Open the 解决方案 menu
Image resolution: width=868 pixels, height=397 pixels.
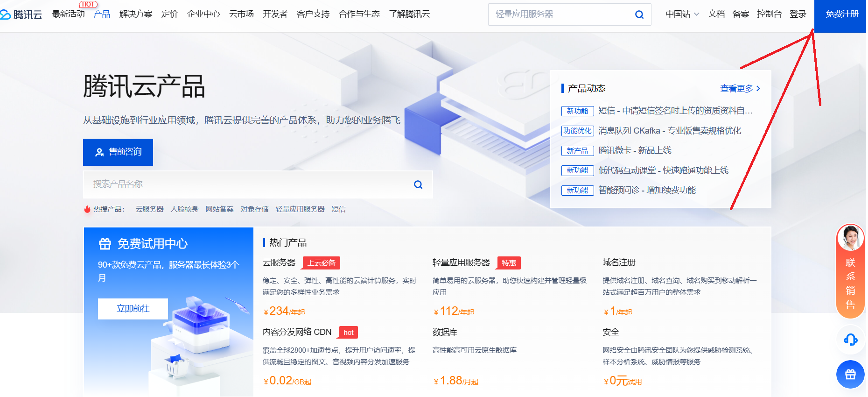[136, 14]
